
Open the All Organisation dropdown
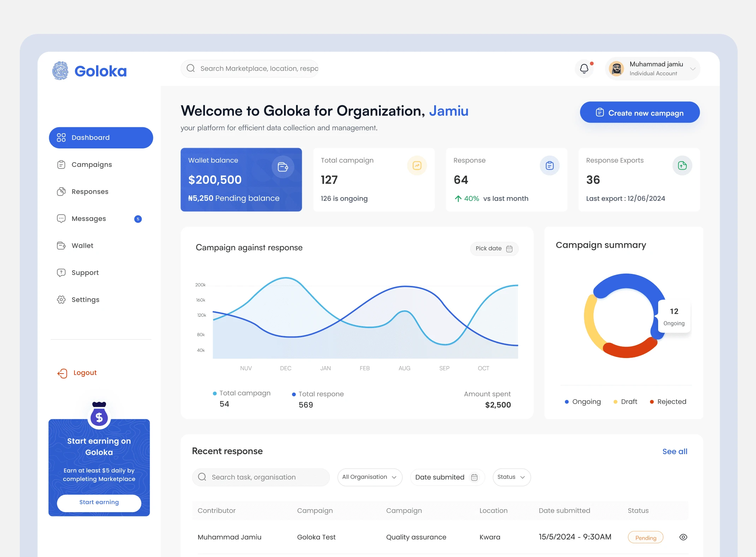point(370,477)
